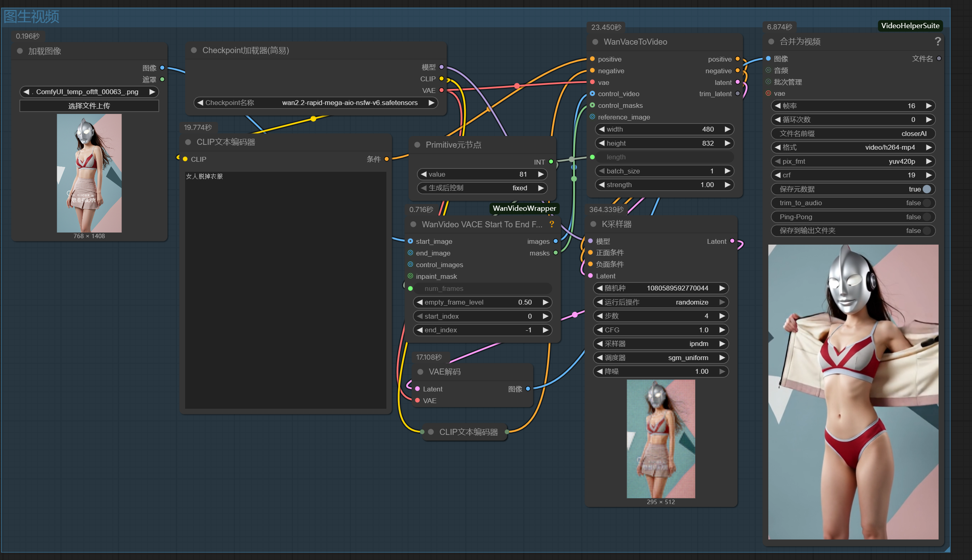Collapse the VAE解码 node dot

coord(420,372)
